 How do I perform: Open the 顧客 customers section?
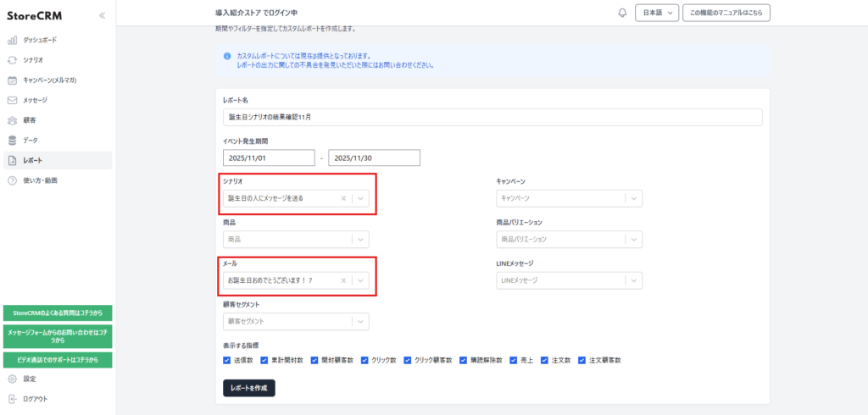click(29, 120)
